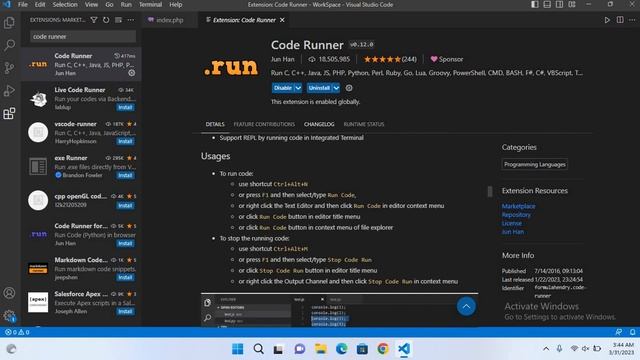Open the Repository resource link
The image size is (640, 360).
tap(516, 215)
